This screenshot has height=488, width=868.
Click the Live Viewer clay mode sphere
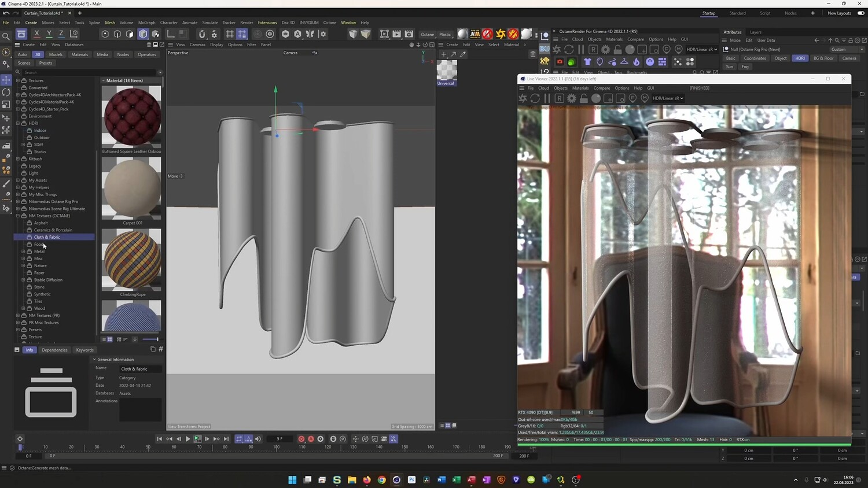tap(596, 98)
